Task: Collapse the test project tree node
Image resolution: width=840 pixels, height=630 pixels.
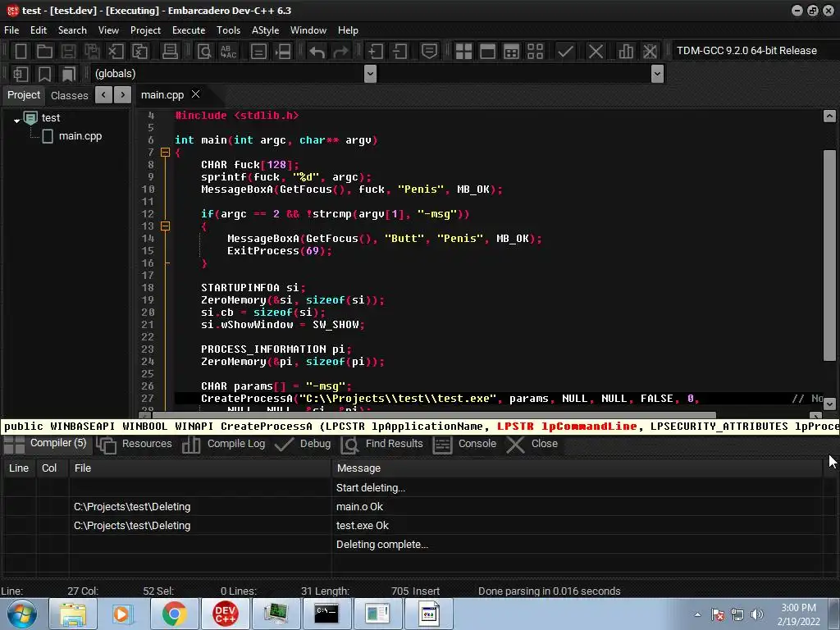Action: pyautogui.click(x=17, y=121)
